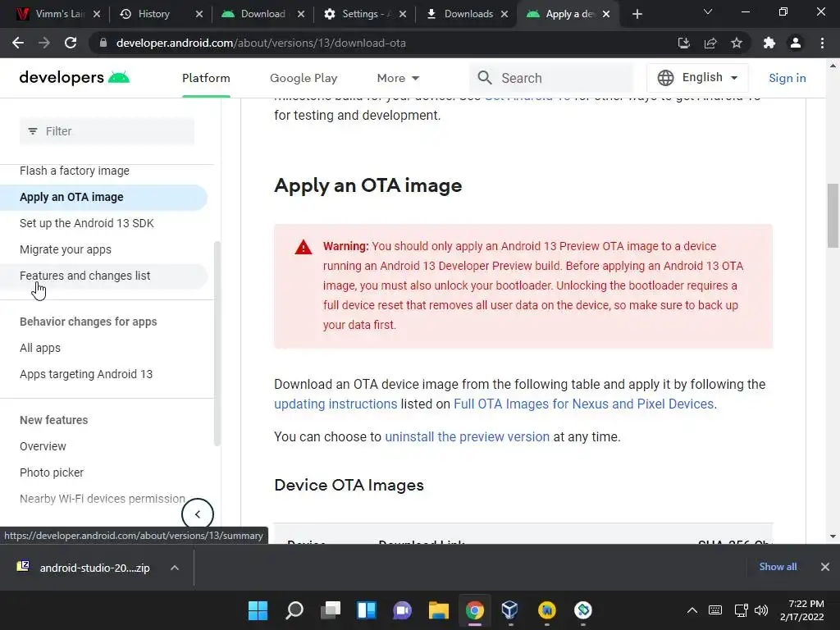Expand the More dropdown menu
The image size is (840, 630).
pyautogui.click(x=398, y=78)
